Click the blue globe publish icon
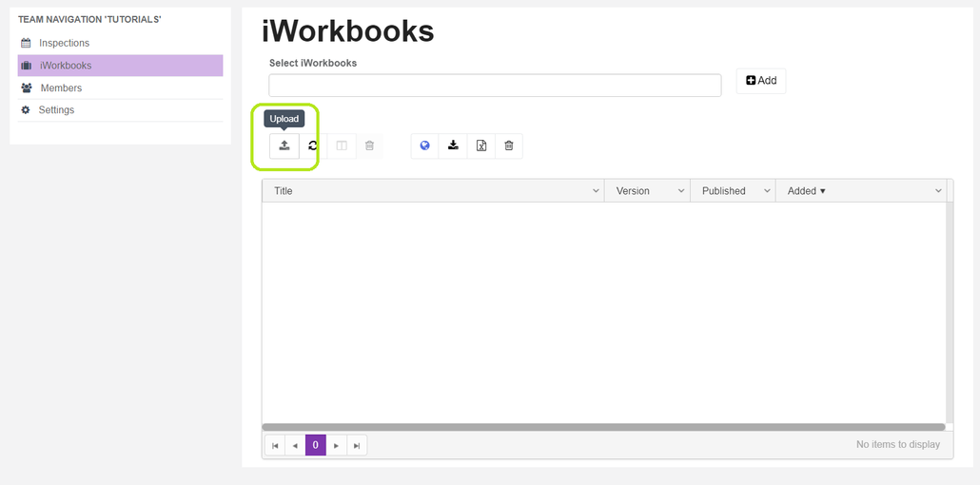Image resolution: width=980 pixels, height=485 pixels. click(425, 145)
